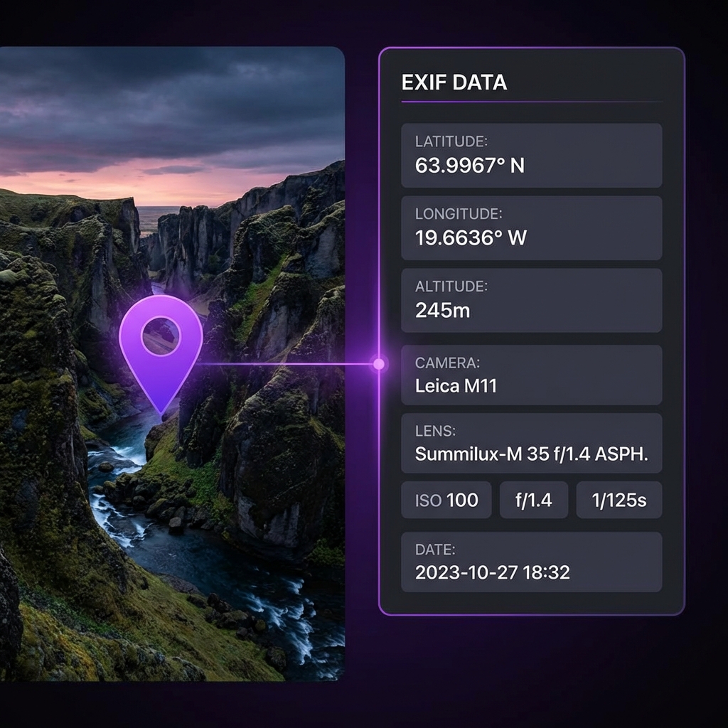This screenshot has width=728, height=728.
Task: Click the f/1.4 aperture chip
Action: coord(533,500)
